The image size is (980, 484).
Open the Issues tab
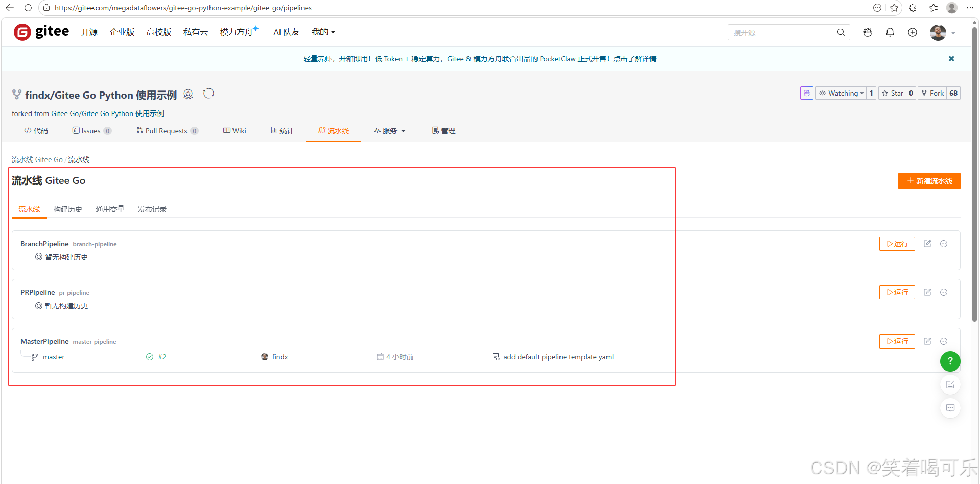click(x=92, y=131)
